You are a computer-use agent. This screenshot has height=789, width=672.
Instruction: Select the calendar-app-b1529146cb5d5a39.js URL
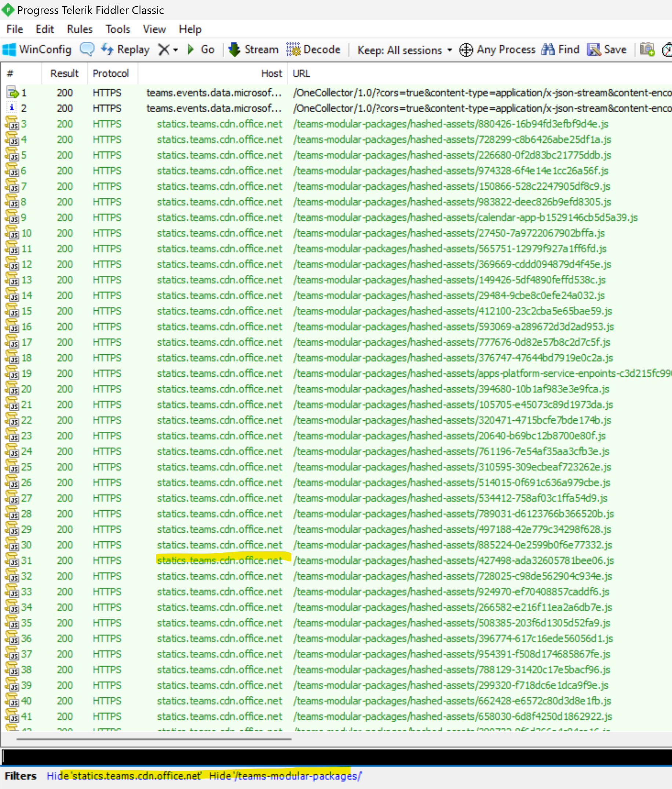click(465, 218)
